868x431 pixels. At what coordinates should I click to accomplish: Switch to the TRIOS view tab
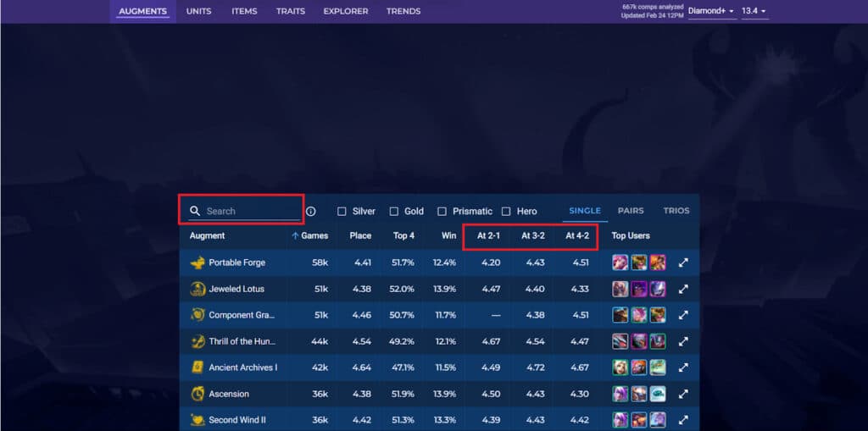[676, 211]
